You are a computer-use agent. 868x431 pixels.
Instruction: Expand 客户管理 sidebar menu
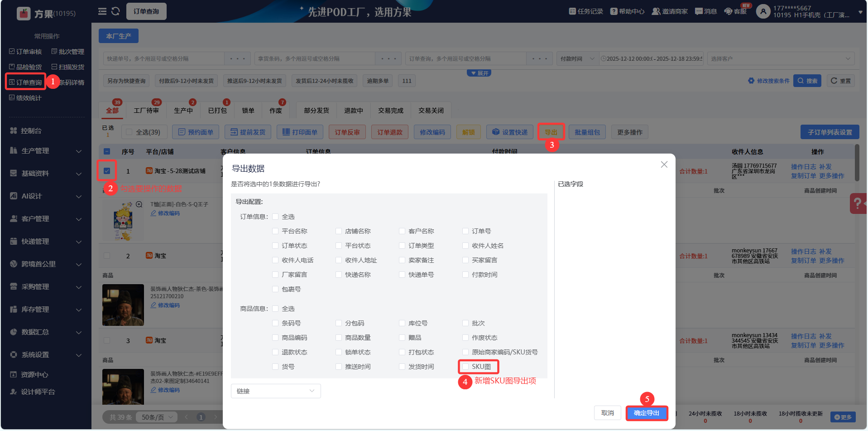click(46, 219)
